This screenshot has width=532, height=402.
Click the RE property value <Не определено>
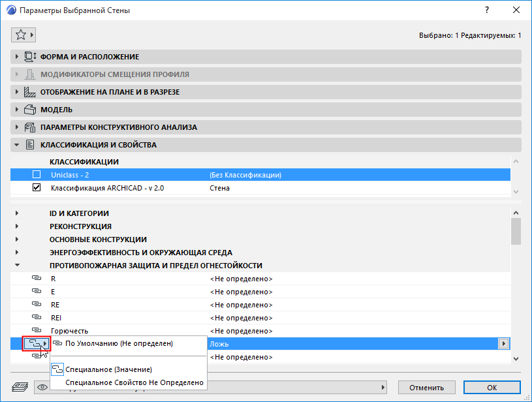[242, 305]
